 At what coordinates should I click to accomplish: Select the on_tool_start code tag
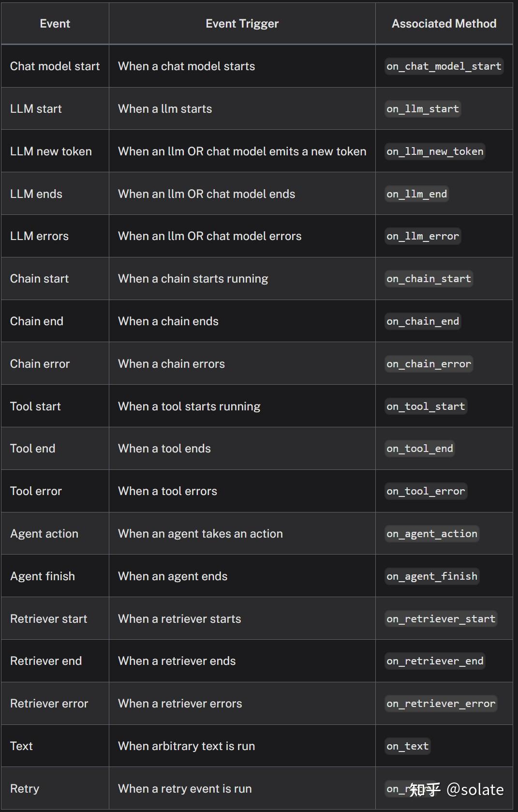[426, 406]
